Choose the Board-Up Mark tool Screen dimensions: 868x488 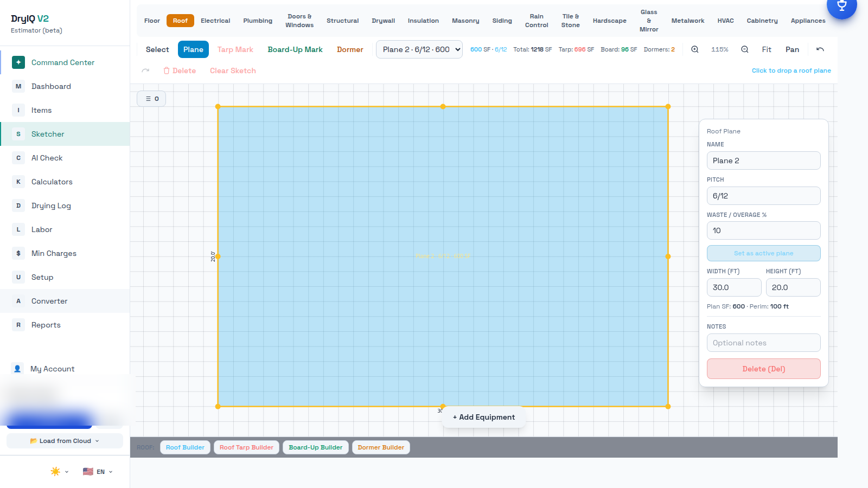click(x=295, y=49)
